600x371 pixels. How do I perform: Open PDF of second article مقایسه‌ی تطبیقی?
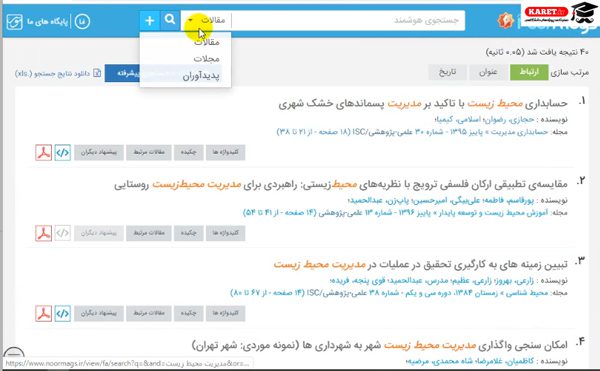44,233
